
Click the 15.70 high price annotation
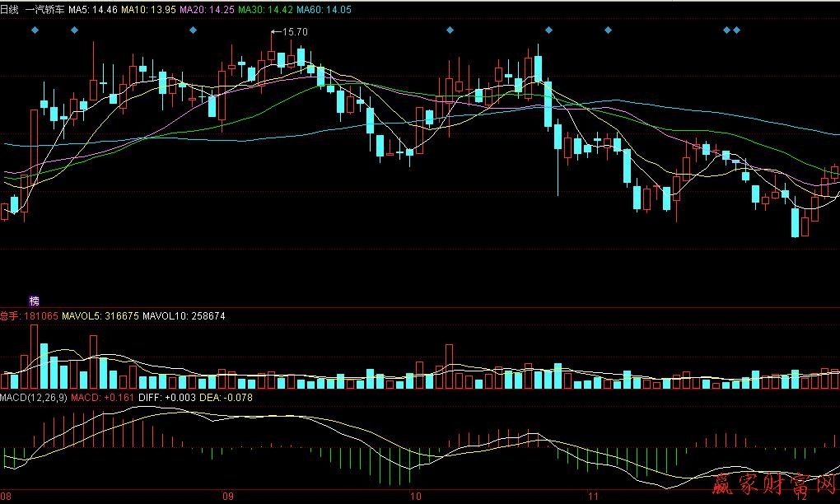294,31
